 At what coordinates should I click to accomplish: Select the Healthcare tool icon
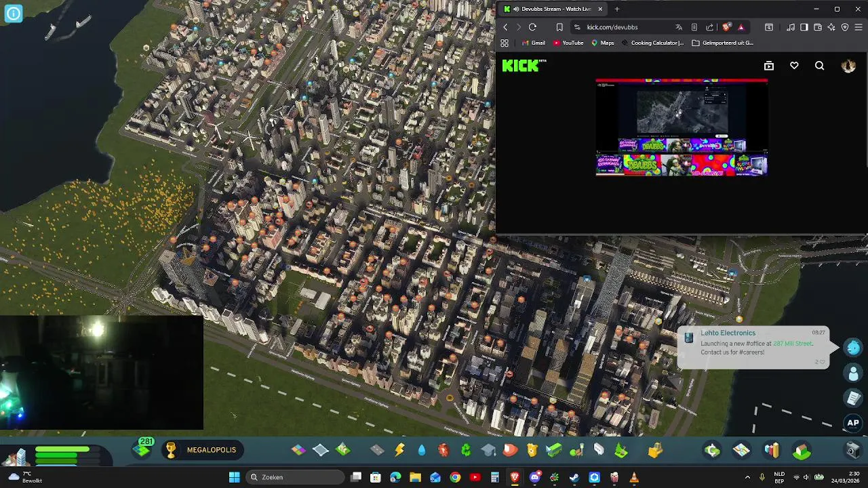click(x=443, y=450)
